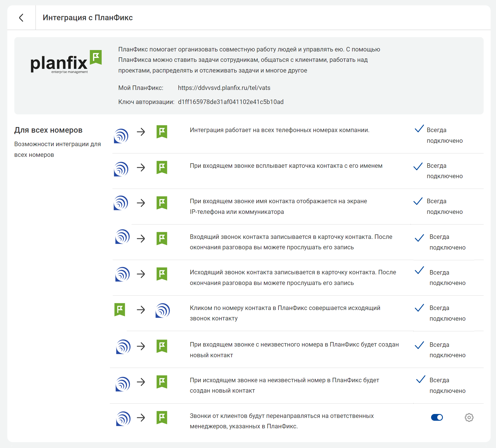Toggle call forwarding to responsible managers switch
Image resolution: width=496 pixels, height=448 pixels.
click(x=437, y=417)
